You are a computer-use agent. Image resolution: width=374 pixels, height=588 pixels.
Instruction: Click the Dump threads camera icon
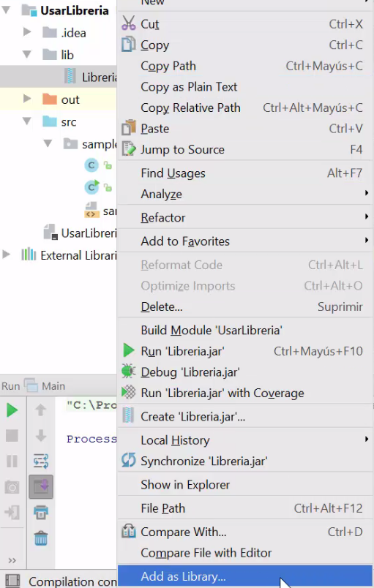12,487
